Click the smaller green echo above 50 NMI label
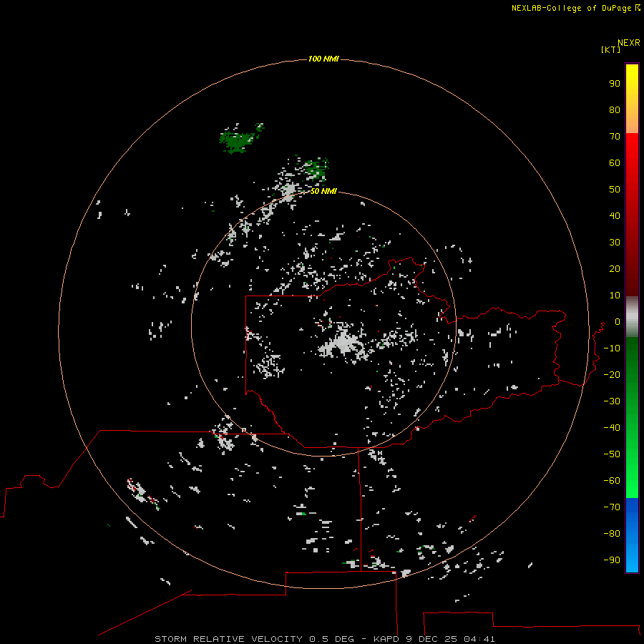 [x=315, y=169]
